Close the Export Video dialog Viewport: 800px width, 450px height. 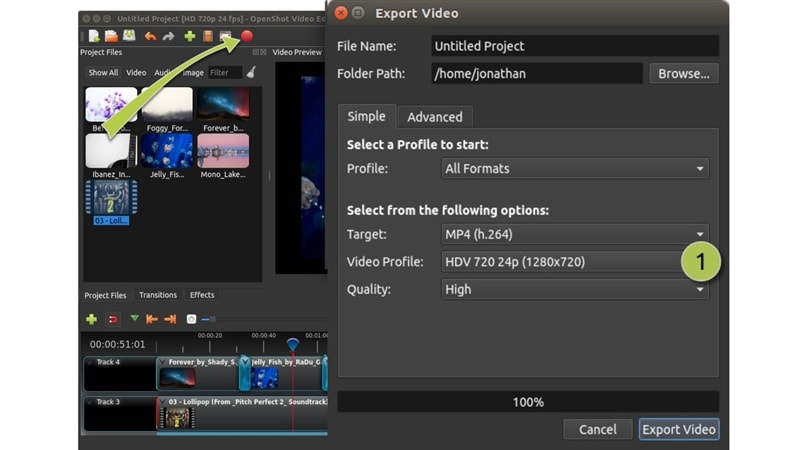click(341, 13)
